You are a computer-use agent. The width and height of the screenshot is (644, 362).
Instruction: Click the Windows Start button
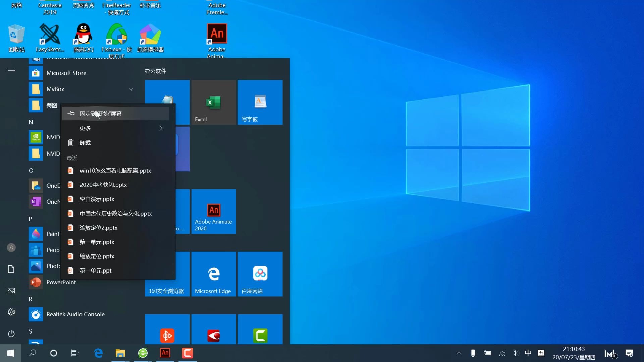[10, 353]
